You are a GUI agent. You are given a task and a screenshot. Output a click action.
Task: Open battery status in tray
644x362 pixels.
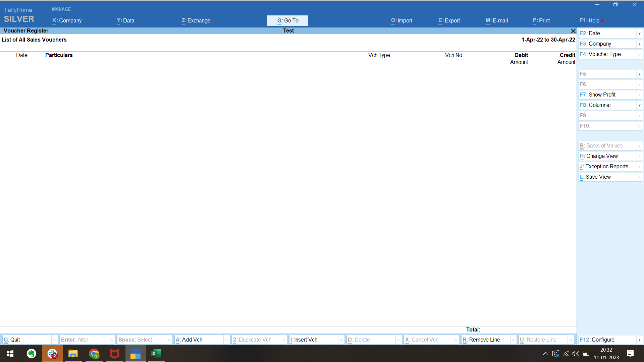coord(586,354)
